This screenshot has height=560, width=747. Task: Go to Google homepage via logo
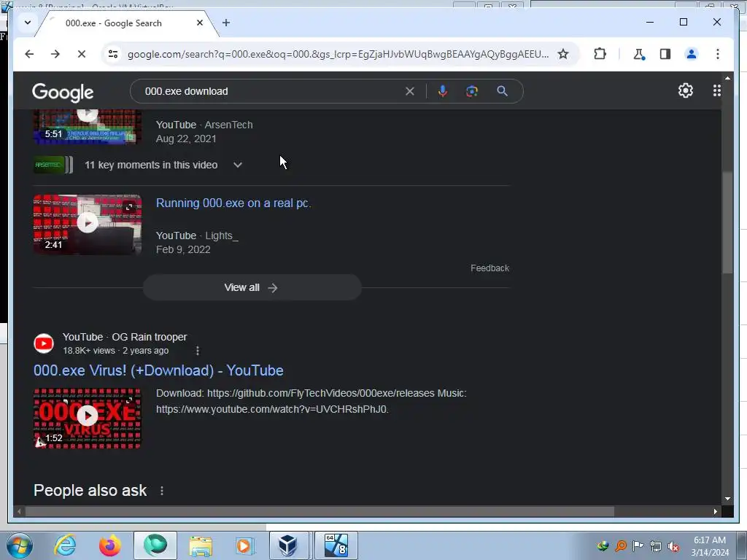[63, 93]
